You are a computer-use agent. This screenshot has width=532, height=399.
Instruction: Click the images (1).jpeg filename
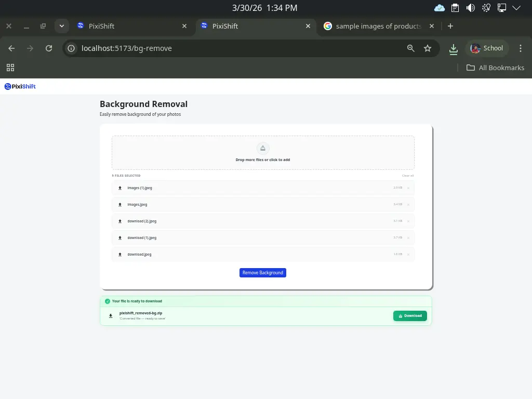139,188
